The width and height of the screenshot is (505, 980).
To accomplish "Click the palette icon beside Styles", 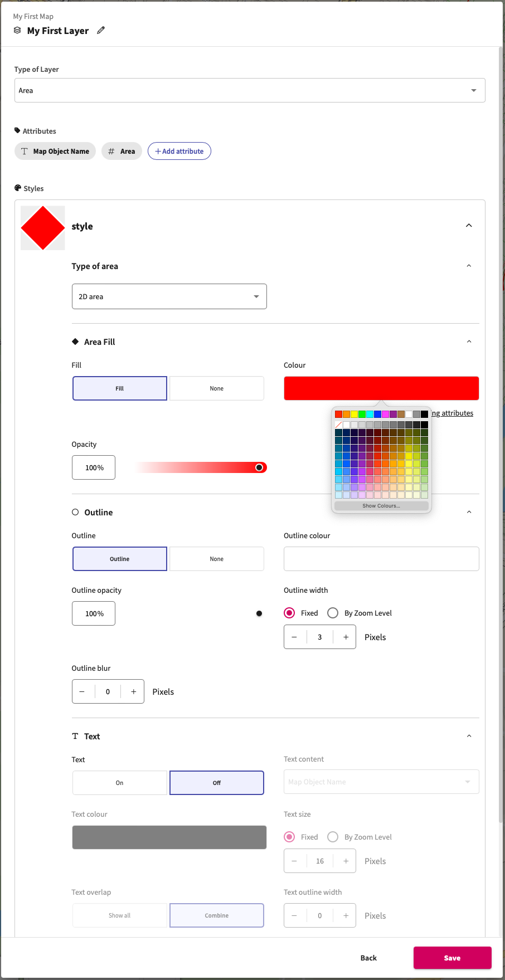I will (18, 188).
